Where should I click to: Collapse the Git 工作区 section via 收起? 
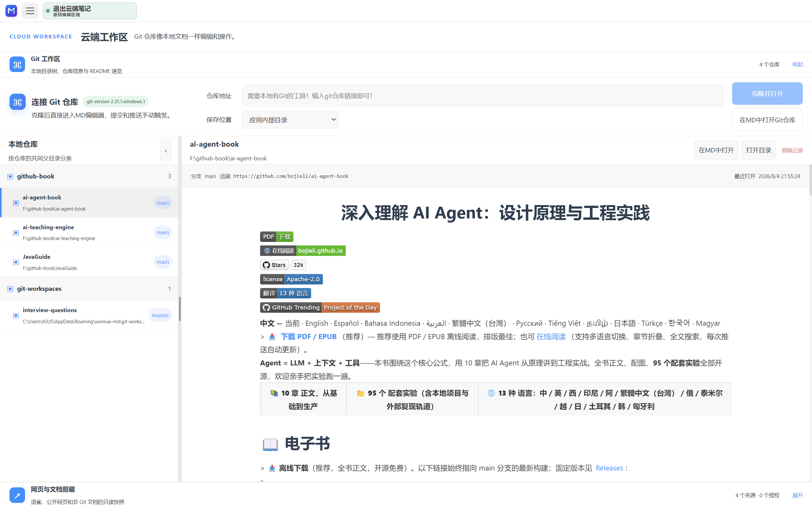(798, 64)
